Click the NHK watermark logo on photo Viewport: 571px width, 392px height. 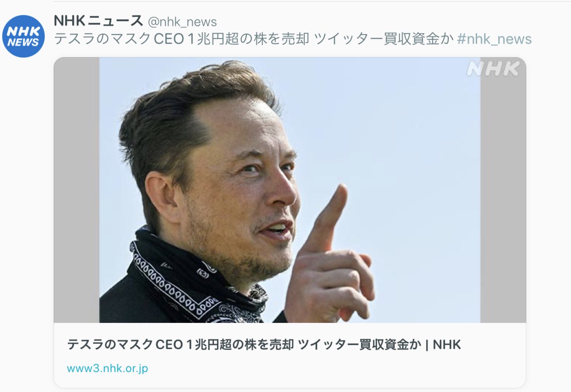[x=493, y=69]
